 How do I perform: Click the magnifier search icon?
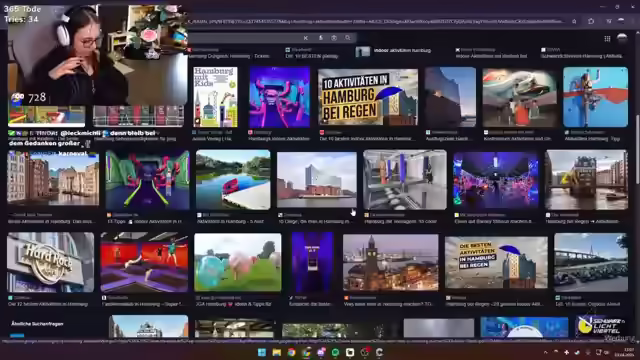(348, 38)
